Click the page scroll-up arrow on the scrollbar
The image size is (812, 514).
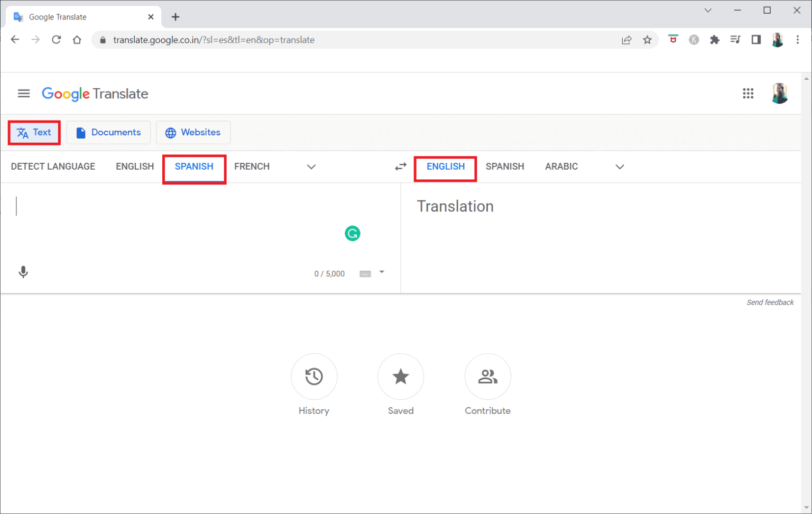(806, 78)
